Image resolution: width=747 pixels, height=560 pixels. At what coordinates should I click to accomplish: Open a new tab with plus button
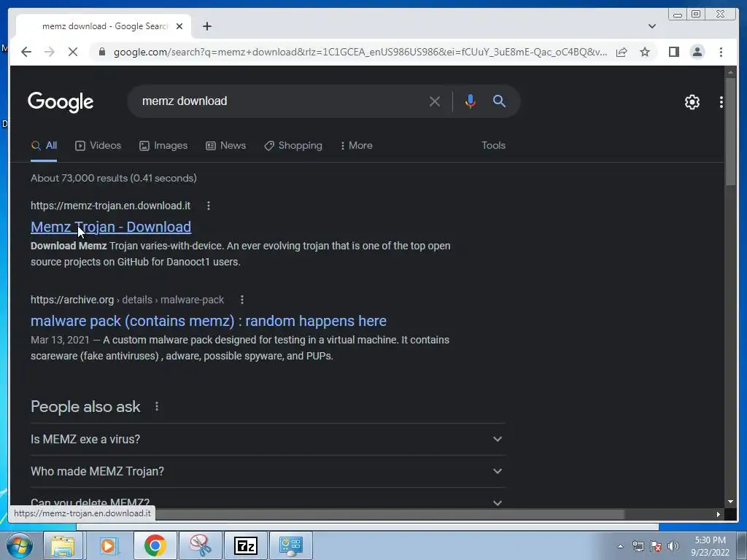pyautogui.click(x=206, y=26)
